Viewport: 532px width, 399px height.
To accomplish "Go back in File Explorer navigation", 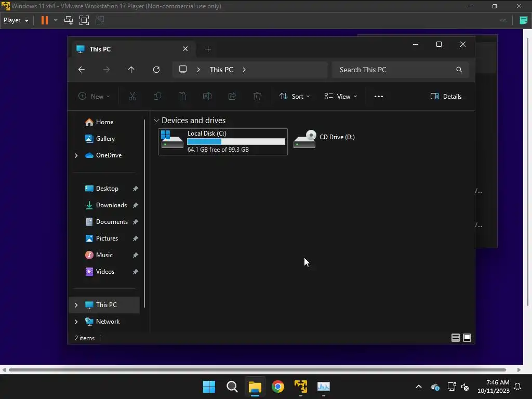I will click(82, 70).
